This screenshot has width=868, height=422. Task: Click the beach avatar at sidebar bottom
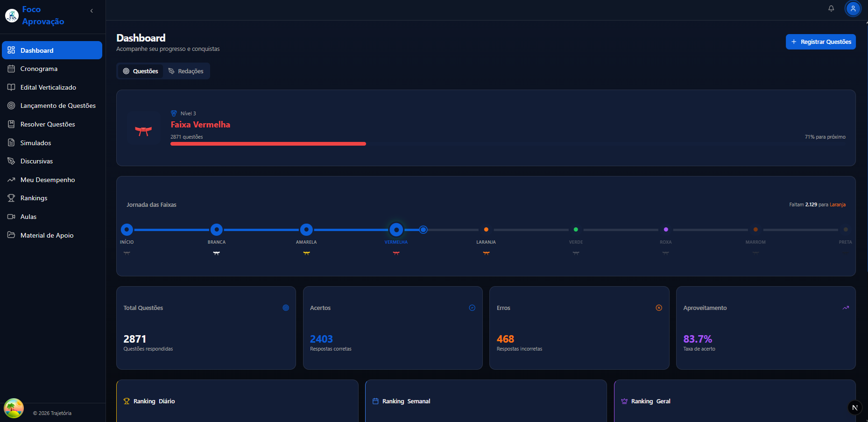tap(14, 408)
